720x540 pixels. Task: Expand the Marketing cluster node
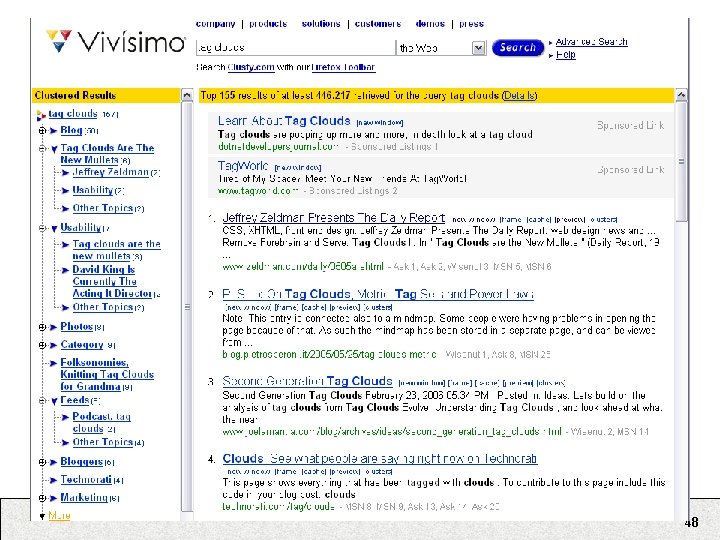click(42, 498)
